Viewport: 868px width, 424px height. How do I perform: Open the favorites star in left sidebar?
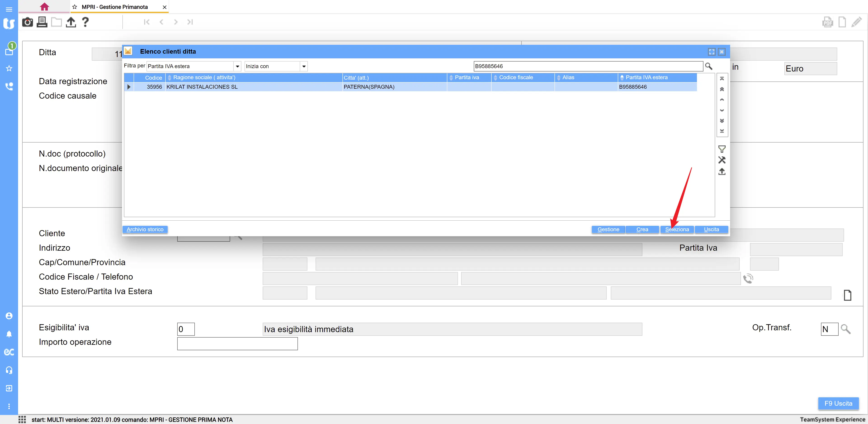pyautogui.click(x=9, y=69)
